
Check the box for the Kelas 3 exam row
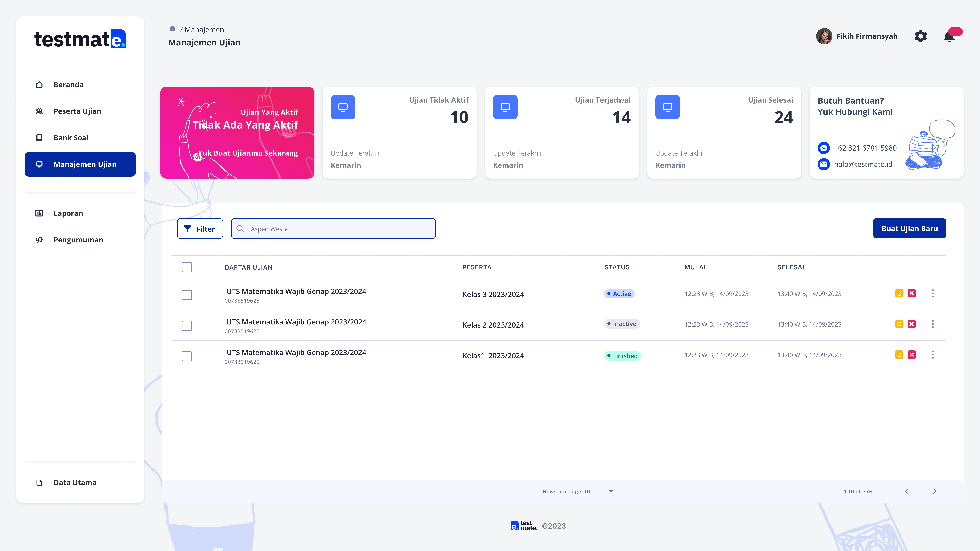click(x=187, y=295)
